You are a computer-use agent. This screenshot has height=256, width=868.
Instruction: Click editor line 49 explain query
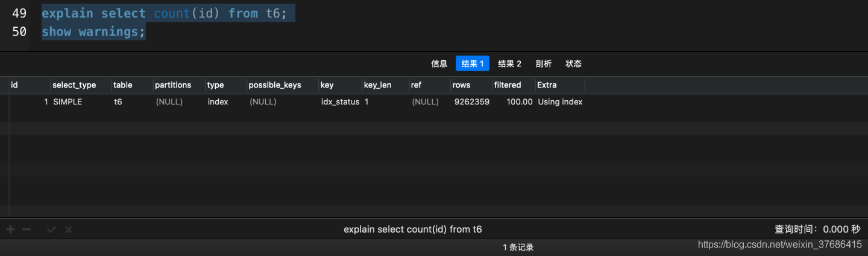pos(164,13)
